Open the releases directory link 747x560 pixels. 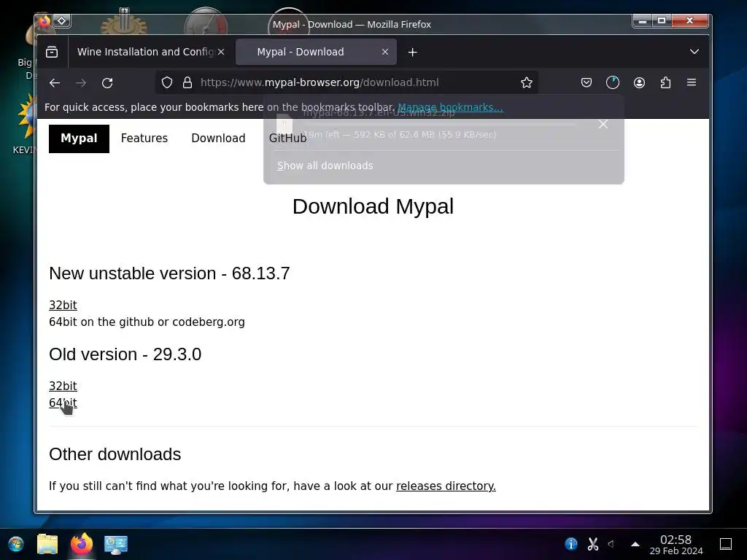coord(446,486)
